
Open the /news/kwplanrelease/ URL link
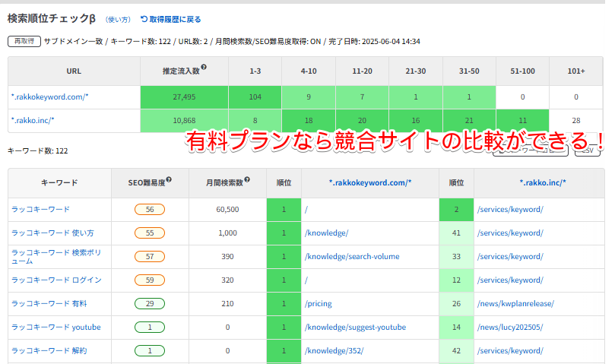point(515,304)
